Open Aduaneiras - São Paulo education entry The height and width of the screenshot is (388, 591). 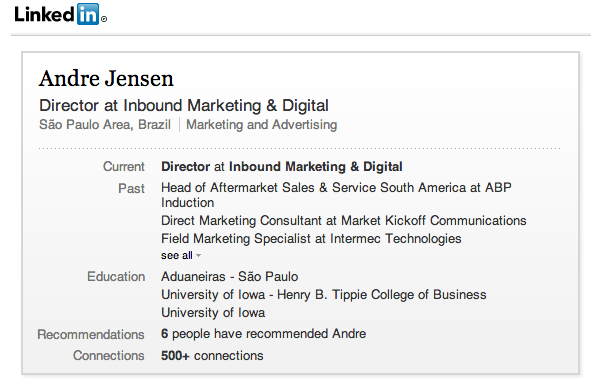pos(230,277)
